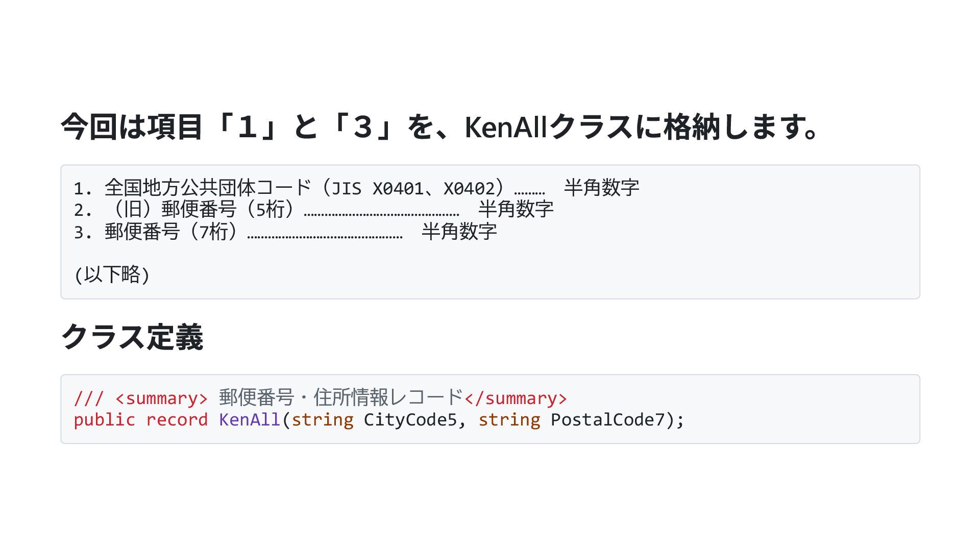This screenshot has width=980, height=551.
Task: Click the JIS X0401、X0402 text
Action: click(x=413, y=189)
